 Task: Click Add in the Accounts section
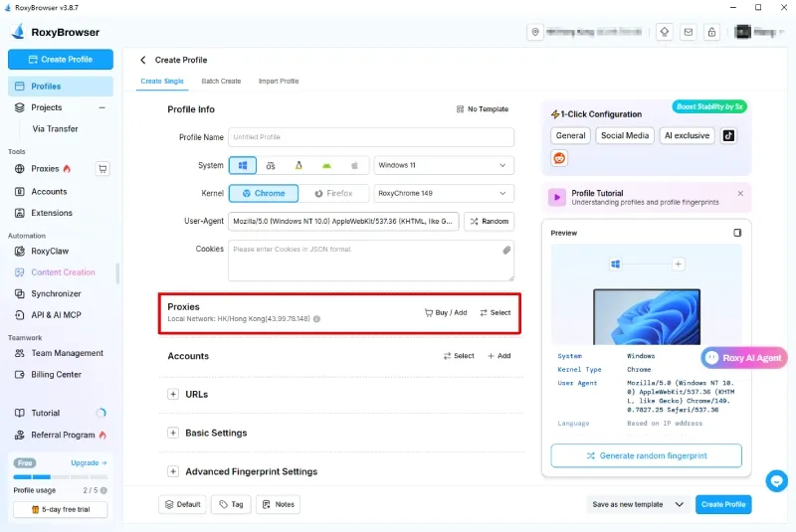tap(499, 356)
